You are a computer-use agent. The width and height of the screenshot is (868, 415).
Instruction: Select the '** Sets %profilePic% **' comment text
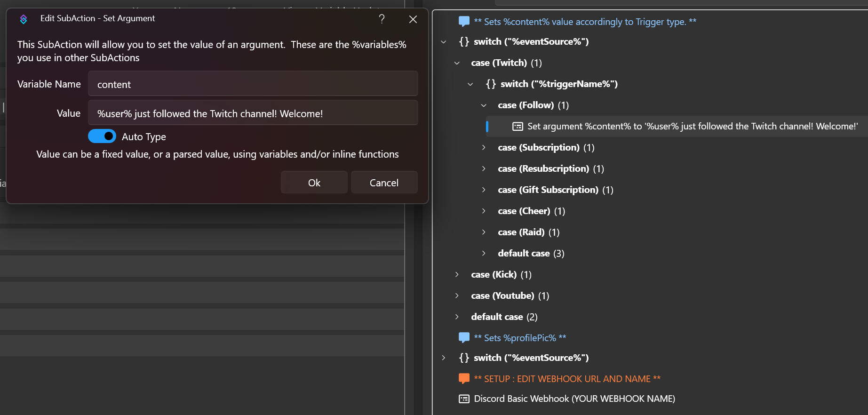pyautogui.click(x=520, y=338)
